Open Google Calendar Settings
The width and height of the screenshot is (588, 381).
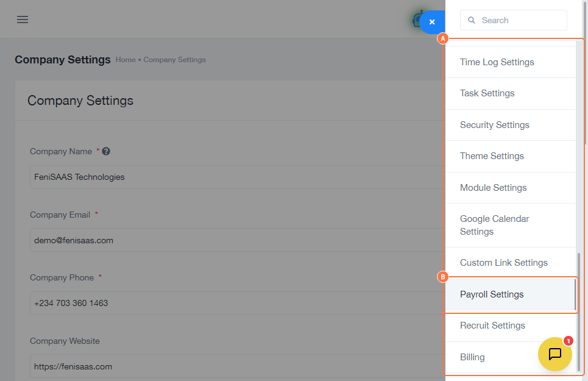coord(494,225)
